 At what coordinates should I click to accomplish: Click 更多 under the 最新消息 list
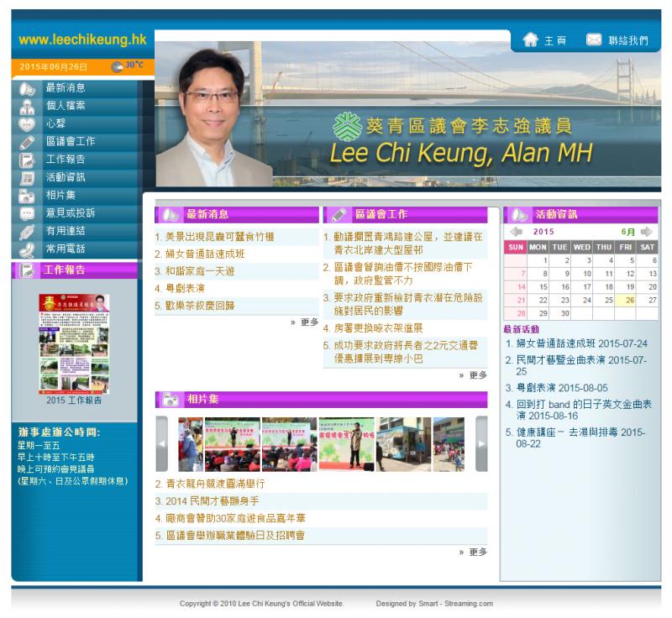click(x=307, y=322)
